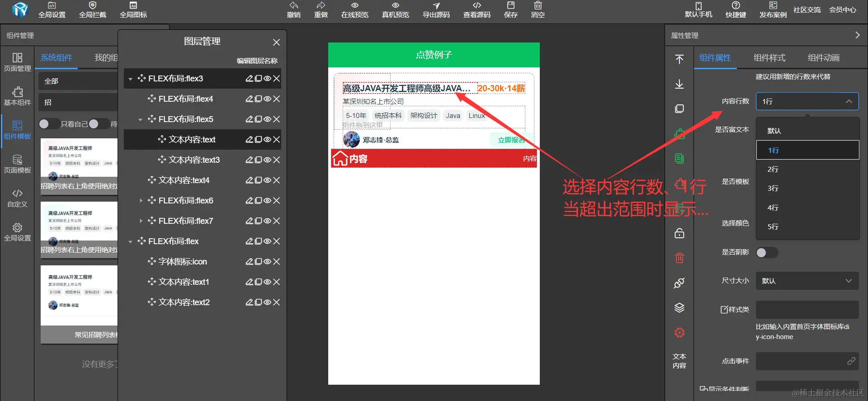Image resolution: width=868 pixels, height=401 pixels.
Task: Choose 3行 in the 内容行数 list
Action: [807, 188]
